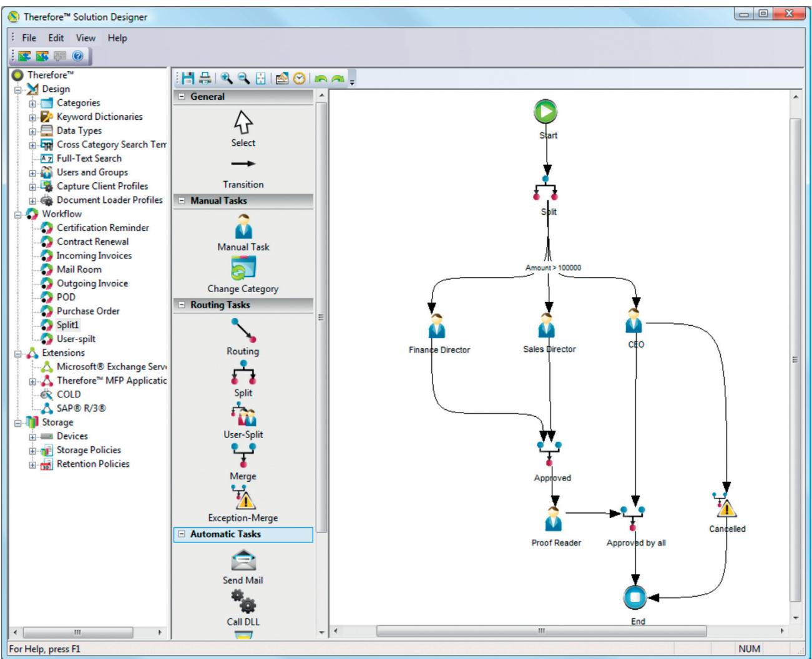The image size is (812, 659).
Task: Expand the Storage Policies tree node
Action: click(x=32, y=451)
